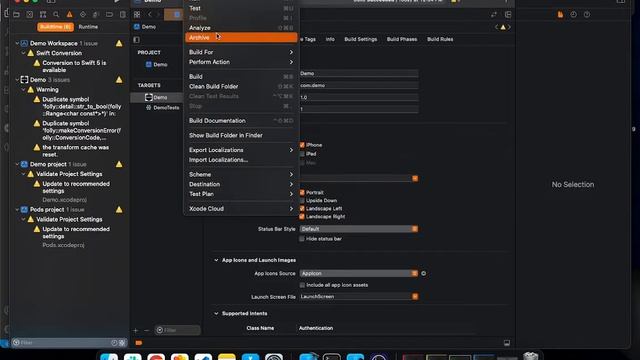Choose Analyze from the Product menu
Screen dimensions: 640x360
point(241,28)
